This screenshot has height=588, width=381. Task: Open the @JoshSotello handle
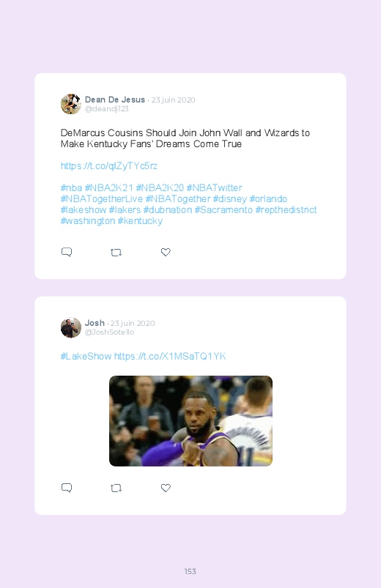109,332
